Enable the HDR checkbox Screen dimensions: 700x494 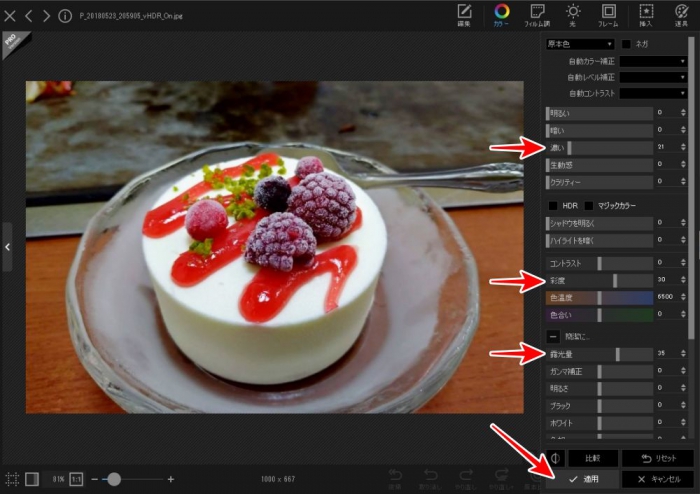pos(553,206)
